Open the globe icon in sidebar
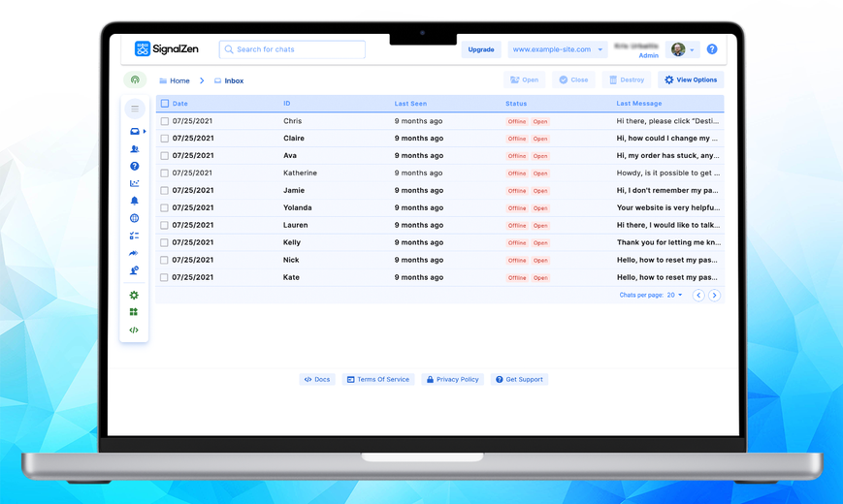 [x=135, y=218]
